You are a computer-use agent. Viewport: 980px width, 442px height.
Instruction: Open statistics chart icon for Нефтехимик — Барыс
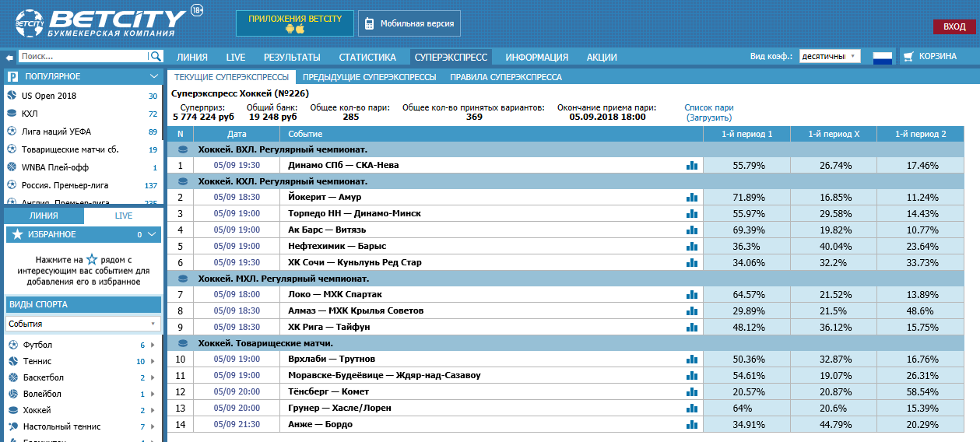coord(691,246)
